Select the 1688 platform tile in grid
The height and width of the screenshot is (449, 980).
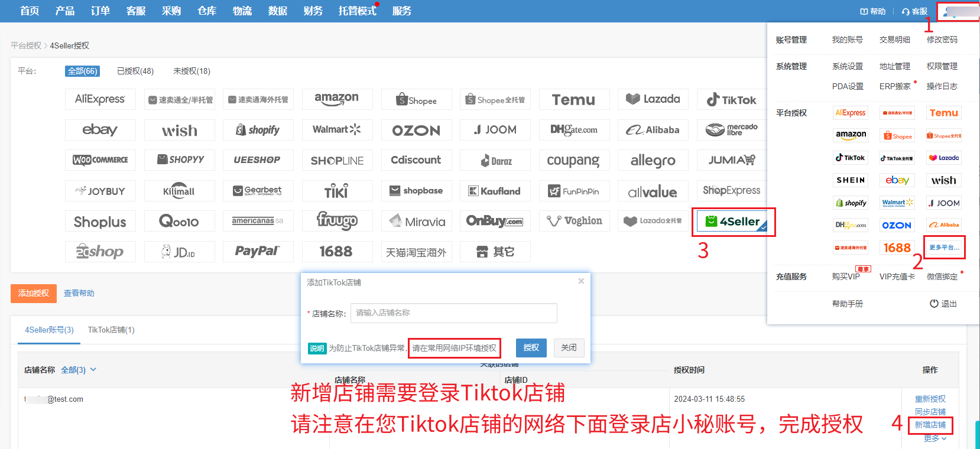[x=337, y=252]
